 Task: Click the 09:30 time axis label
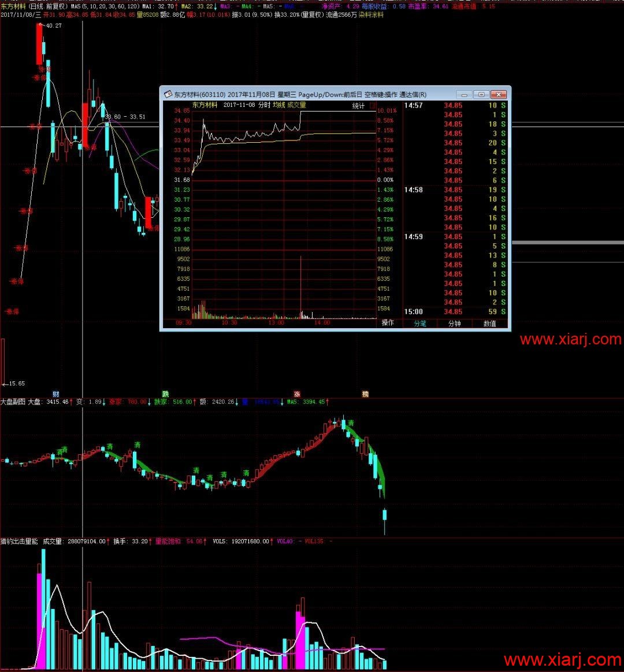[183, 323]
